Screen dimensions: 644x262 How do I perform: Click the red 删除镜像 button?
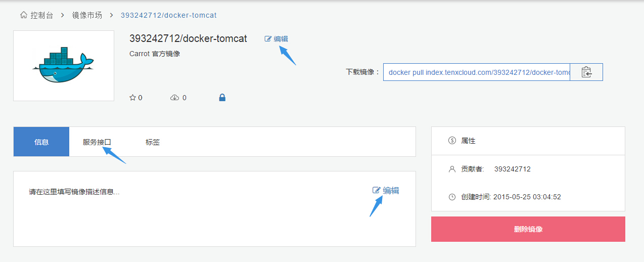click(x=528, y=229)
